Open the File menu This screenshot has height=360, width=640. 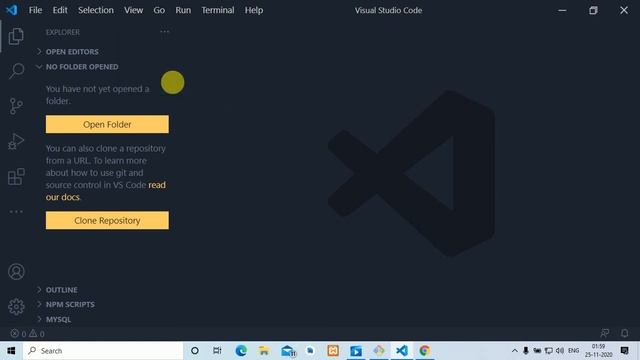tap(35, 10)
